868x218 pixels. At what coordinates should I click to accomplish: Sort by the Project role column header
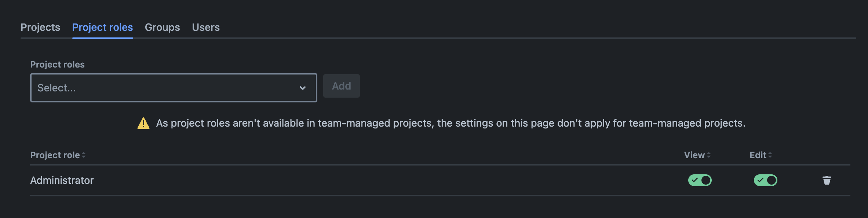55,155
